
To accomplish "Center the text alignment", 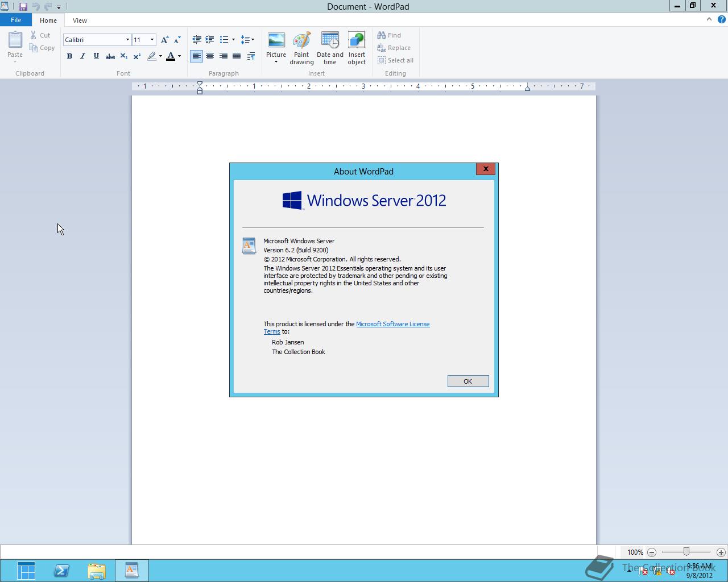I will tap(210, 56).
